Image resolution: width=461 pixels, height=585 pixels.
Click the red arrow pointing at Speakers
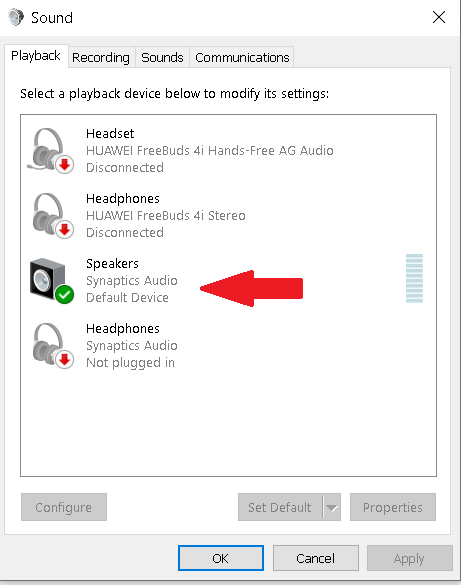[251, 288]
